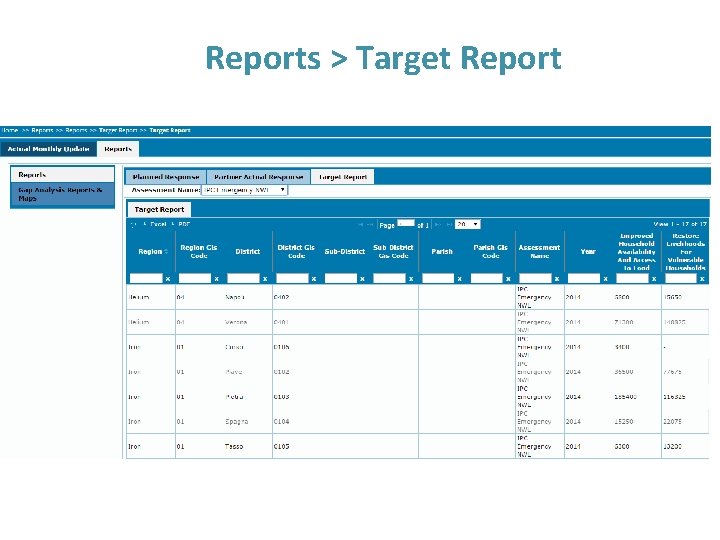The image size is (720, 540).
Task: Select Reports in the left sidebar
Action: click(x=62, y=174)
